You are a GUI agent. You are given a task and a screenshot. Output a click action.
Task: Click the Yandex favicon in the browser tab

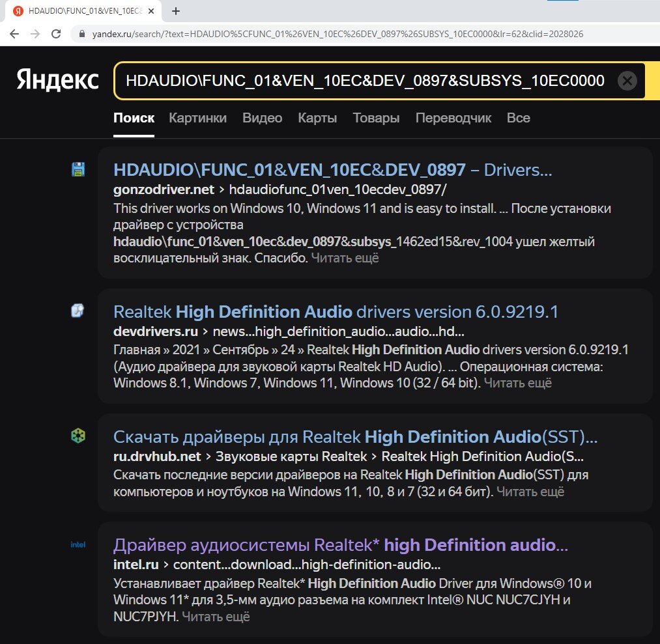point(18,11)
